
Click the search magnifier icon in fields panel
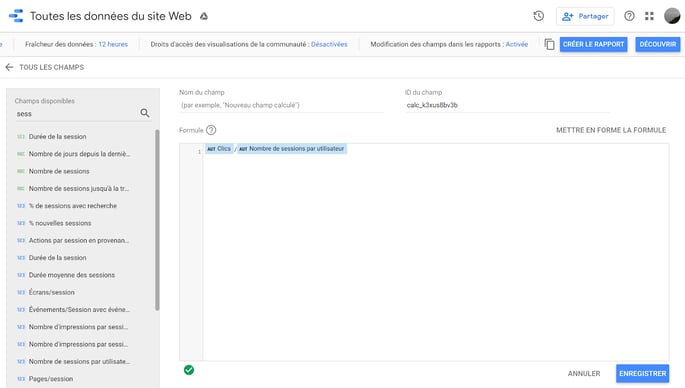(145, 113)
